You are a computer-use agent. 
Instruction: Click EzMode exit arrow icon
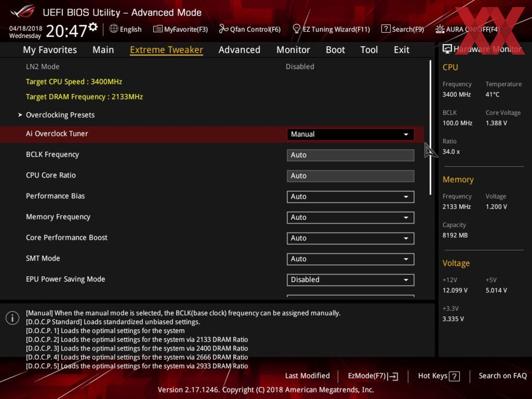[x=393, y=376]
